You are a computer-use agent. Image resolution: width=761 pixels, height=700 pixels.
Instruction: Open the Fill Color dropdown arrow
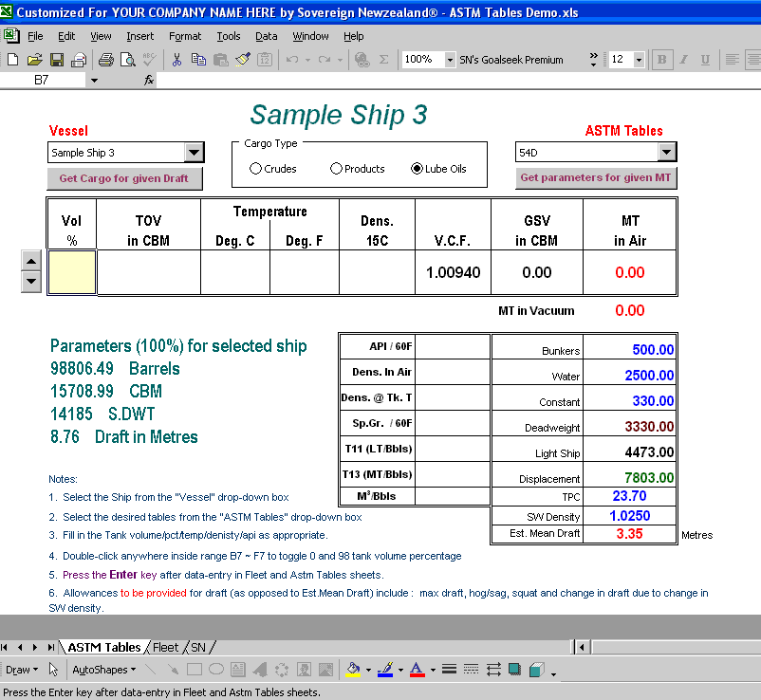(368, 670)
